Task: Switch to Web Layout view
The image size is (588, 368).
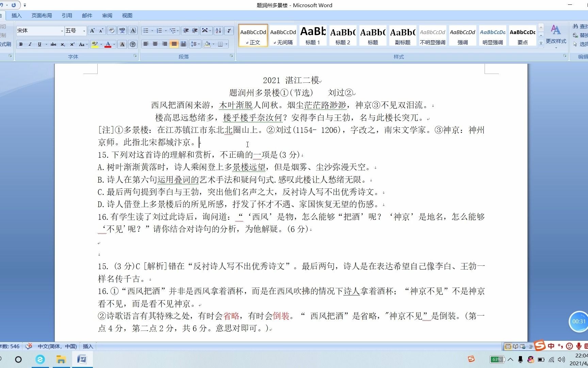Action: click(523, 347)
